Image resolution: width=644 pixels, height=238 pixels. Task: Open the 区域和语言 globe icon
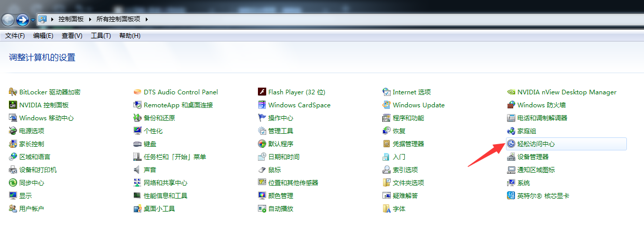coord(13,157)
